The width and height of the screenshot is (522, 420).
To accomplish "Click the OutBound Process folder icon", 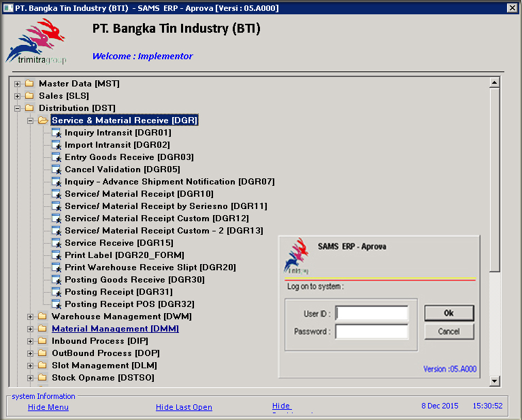I will [x=42, y=353].
